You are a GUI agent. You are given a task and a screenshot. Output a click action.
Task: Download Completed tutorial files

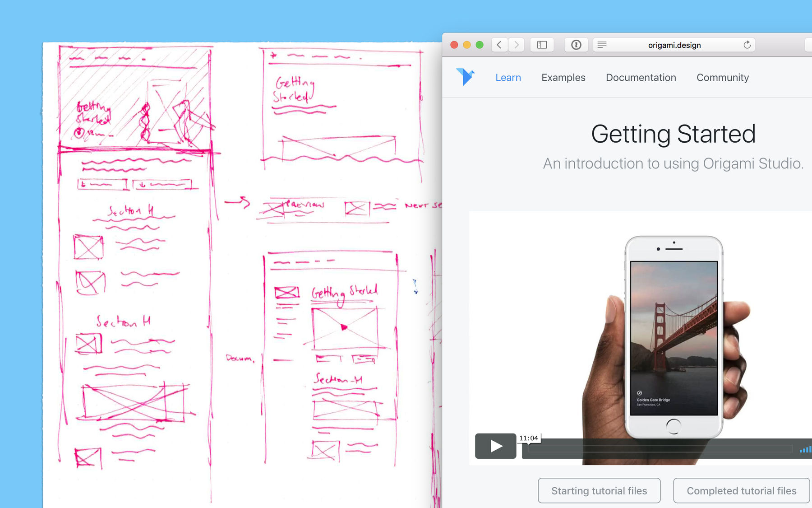pos(742,490)
